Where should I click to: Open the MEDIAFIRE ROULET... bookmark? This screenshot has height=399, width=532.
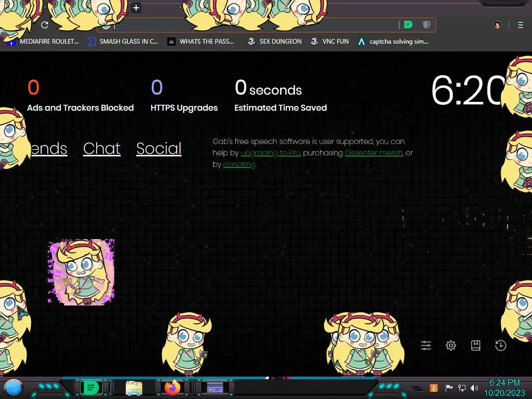pos(43,42)
